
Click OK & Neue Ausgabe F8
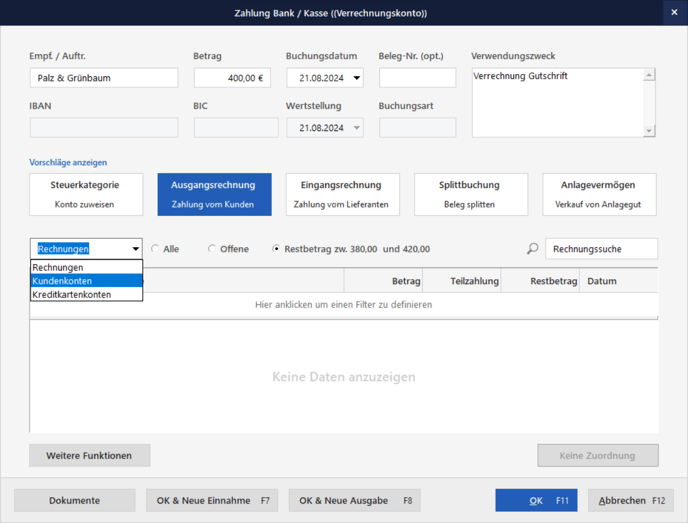pyautogui.click(x=355, y=500)
